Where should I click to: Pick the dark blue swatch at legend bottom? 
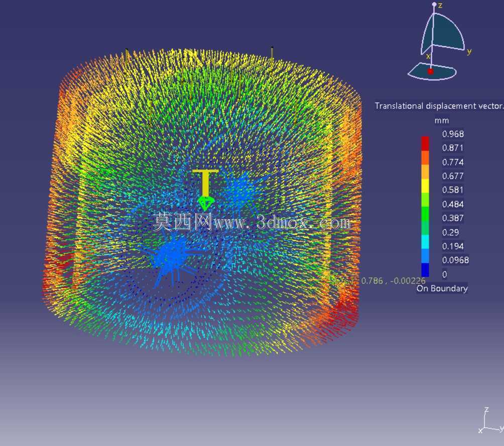[425, 269]
